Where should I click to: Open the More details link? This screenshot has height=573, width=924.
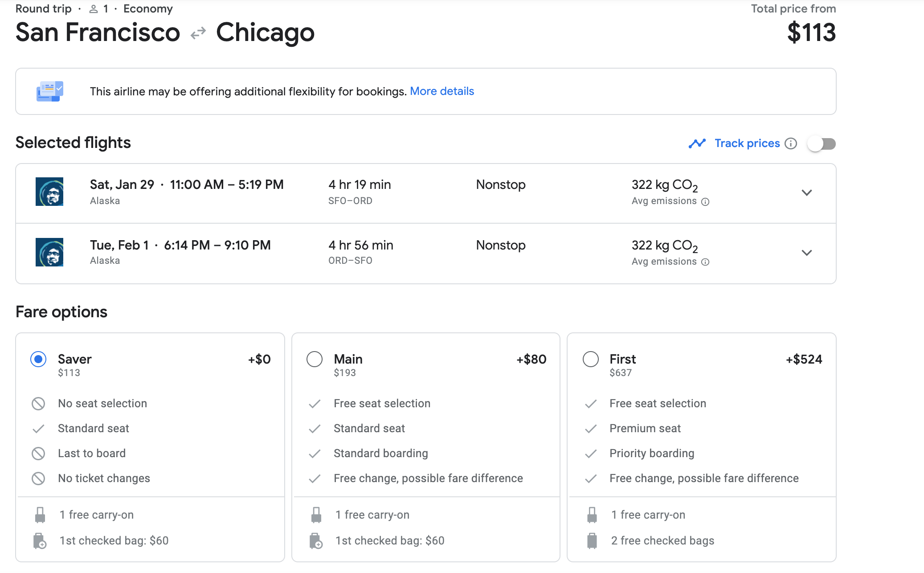(442, 91)
